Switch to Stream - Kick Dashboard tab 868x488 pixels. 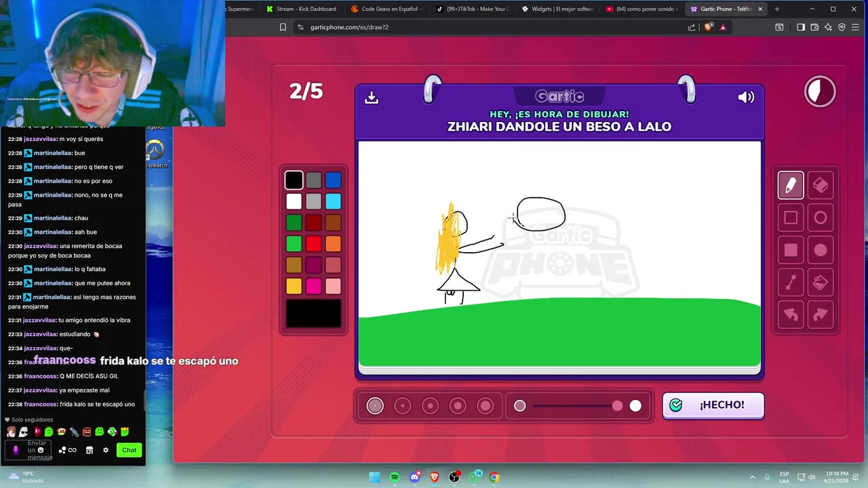point(301,9)
